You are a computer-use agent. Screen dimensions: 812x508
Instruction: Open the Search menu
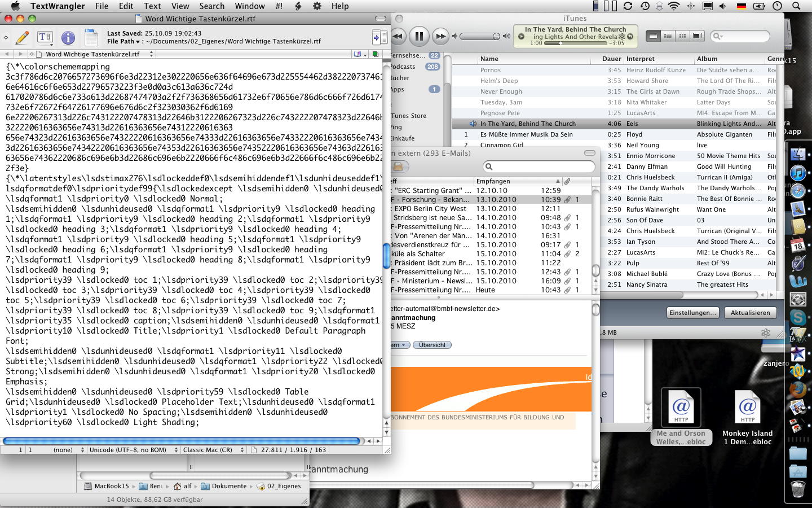[x=211, y=6]
